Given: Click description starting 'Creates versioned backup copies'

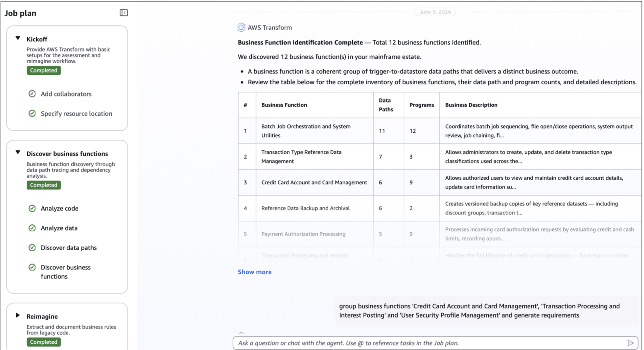Looking at the screenshot, I should tap(531, 208).
